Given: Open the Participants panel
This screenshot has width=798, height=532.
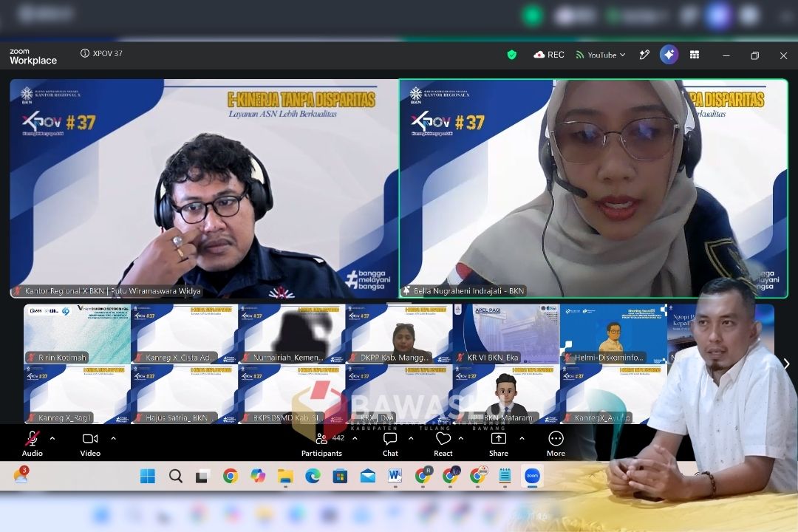Looking at the screenshot, I should (x=321, y=443).
